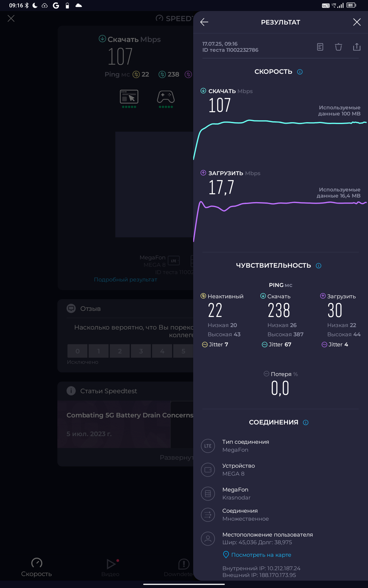This screenshot has width=368, height=588.
Task: Open the Combating 5G Battery Drain Concerns article
Action: [125, 424]
